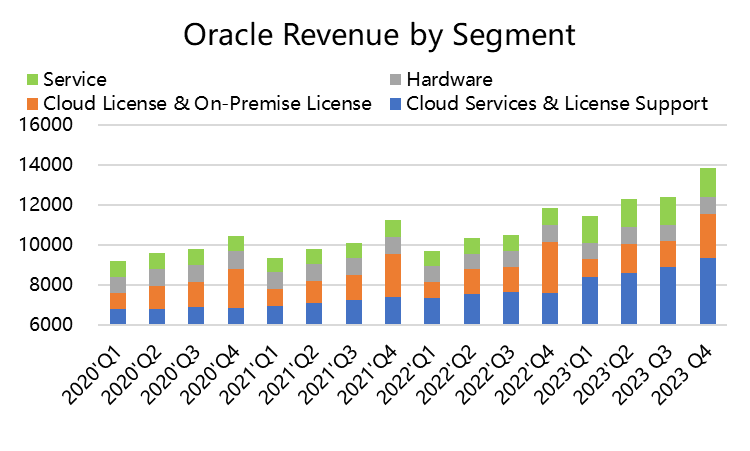This screenshot has height=451, width=750.
Task: Click the 12000 y-axis label
Action: tap(45, 205)
